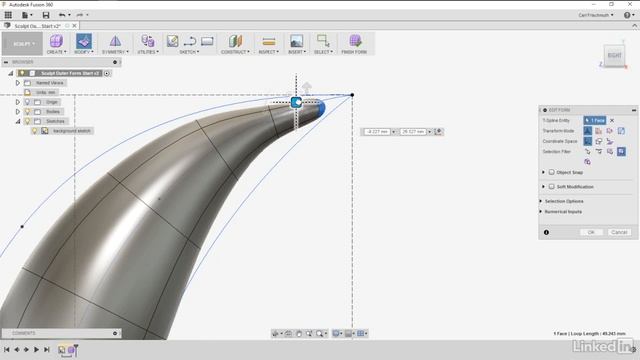This screenshot has width=640, height=360.
Task: Enable the Object Snap checkbox
Action: (x=551, y=172)
